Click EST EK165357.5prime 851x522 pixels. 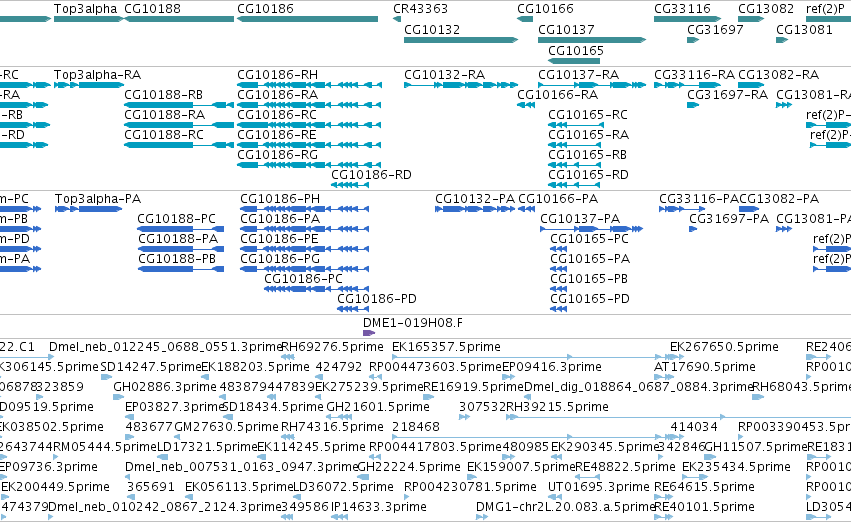(446, 347)
